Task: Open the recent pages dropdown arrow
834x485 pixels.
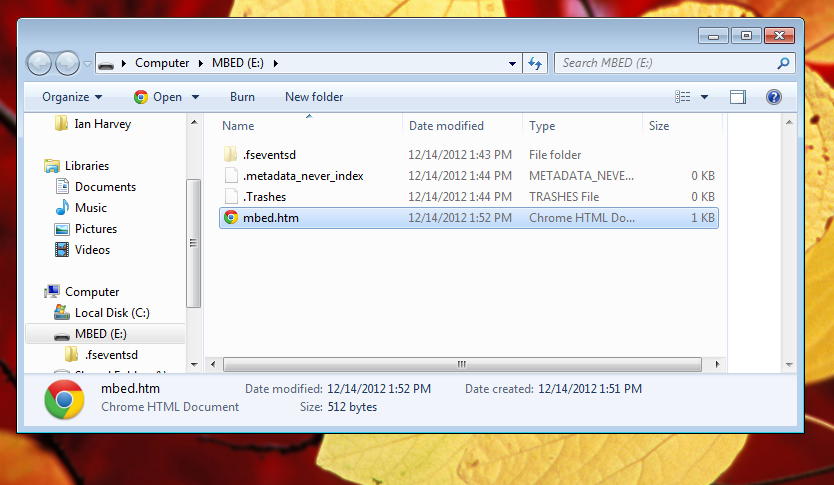Action: [88, 64]
